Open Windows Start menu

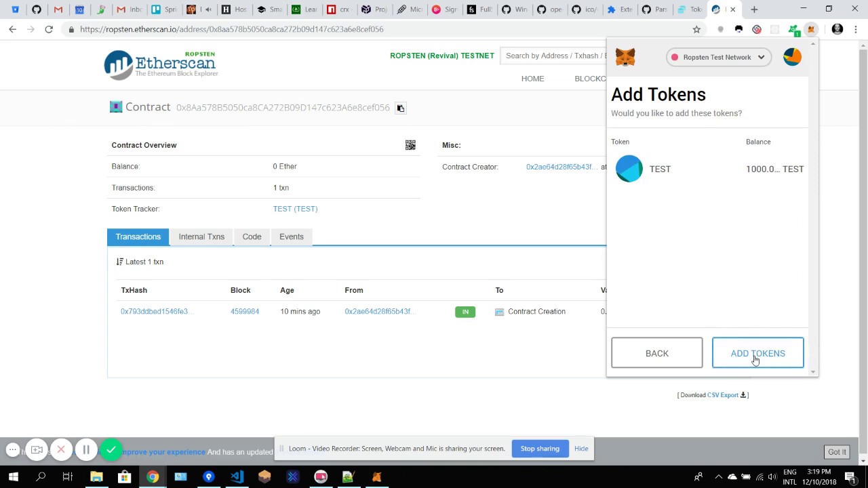(13, 477)
